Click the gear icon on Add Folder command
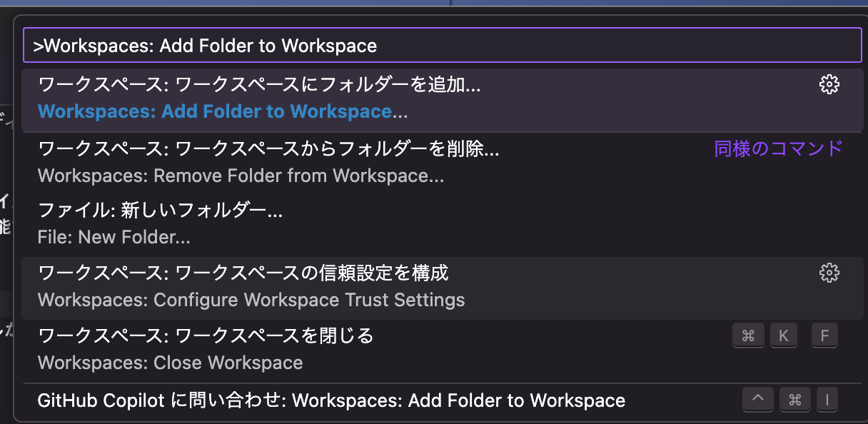The width and height of the screenshot is (868, 424). click(x=829, y=84)
